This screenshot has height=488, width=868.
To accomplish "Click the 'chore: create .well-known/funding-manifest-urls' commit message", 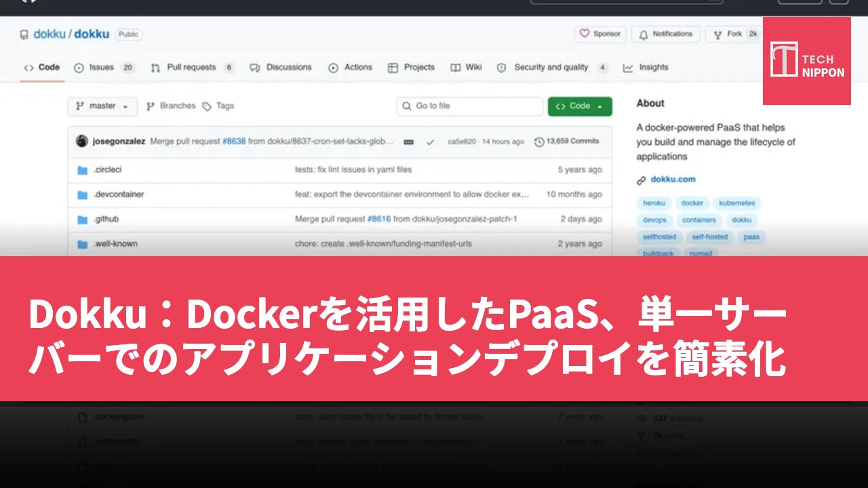I will pyautogui.click(x=383, y=244).
